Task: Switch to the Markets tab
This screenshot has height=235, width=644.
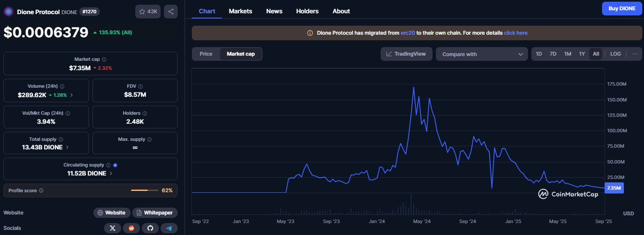Action: [240, 11]
